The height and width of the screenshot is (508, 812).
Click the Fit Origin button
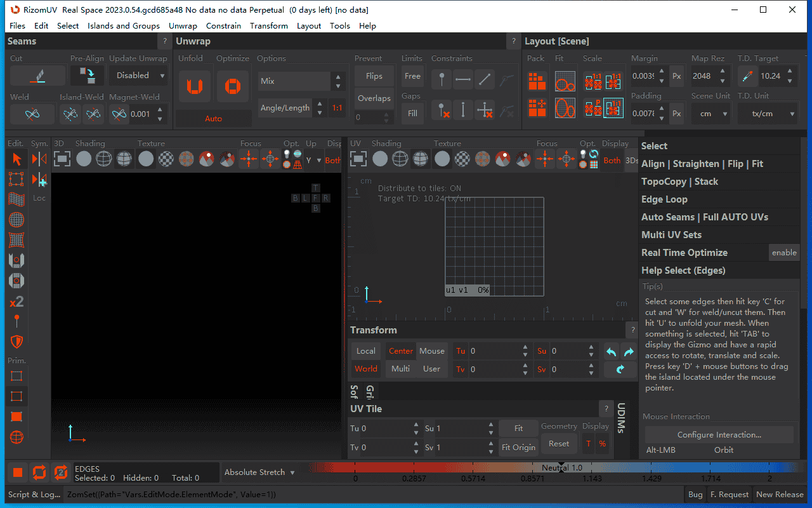coord(518,447)
